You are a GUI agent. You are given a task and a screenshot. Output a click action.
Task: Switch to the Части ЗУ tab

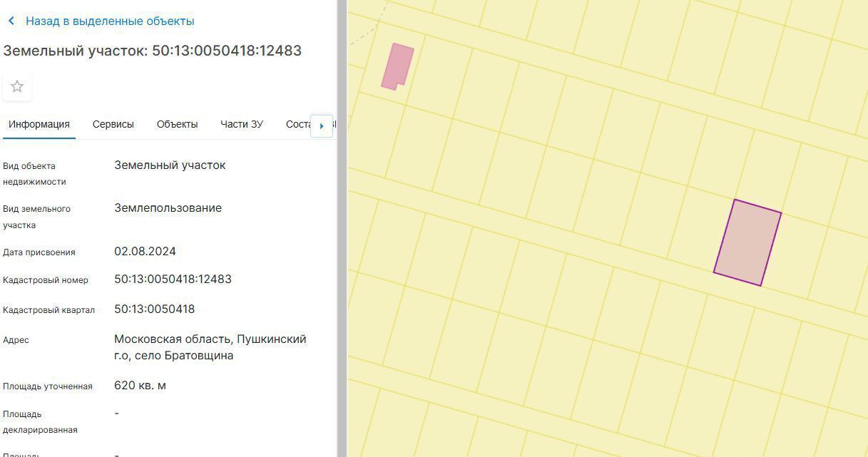pyautogui.click(x=242, y=124)
